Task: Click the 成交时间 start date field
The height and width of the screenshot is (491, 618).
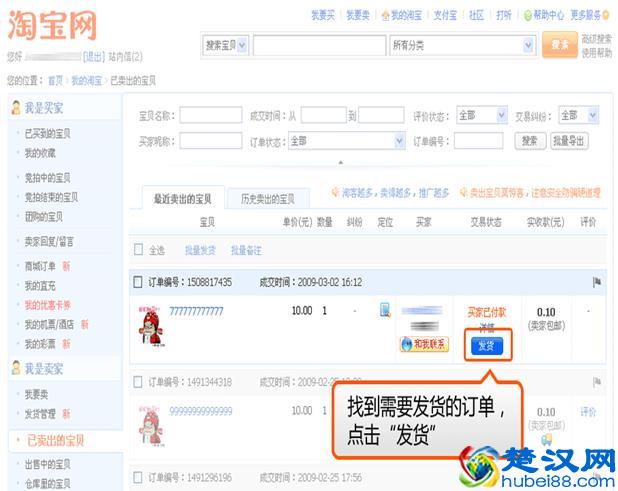Action: point(324,115)
